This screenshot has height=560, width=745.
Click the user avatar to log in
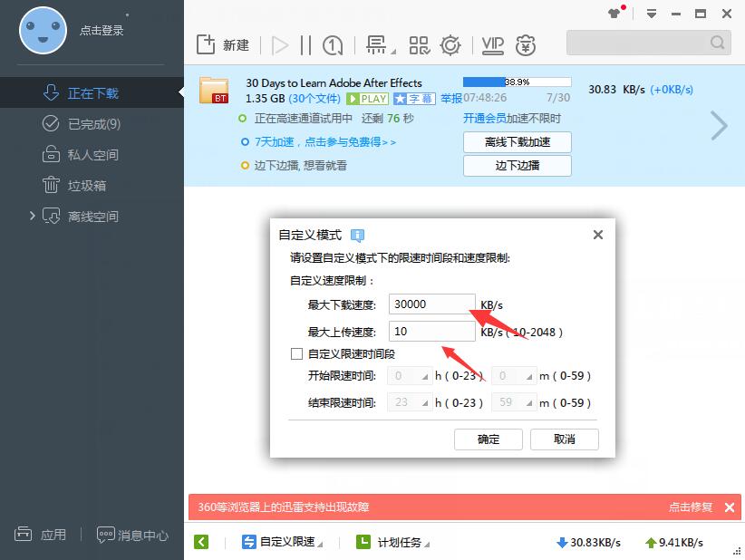[43, 31]
